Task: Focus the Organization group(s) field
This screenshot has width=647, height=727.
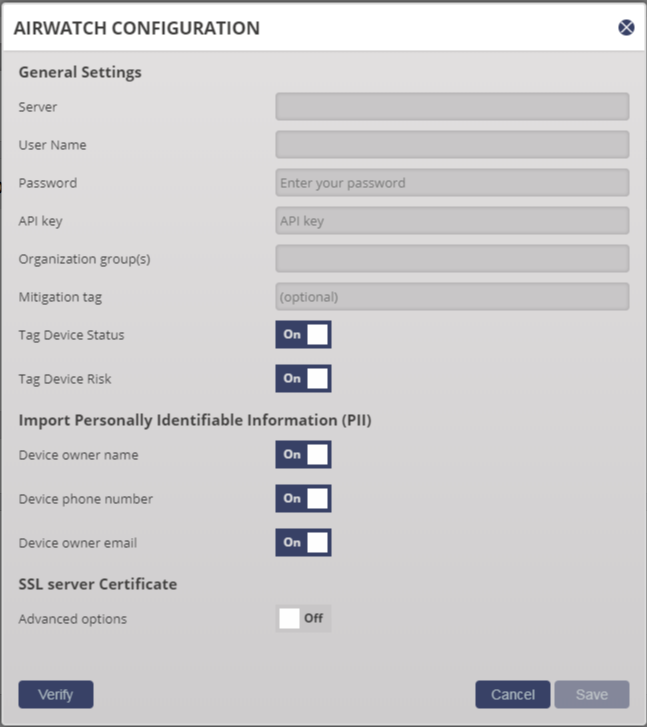Action: [x=452, y=259]
